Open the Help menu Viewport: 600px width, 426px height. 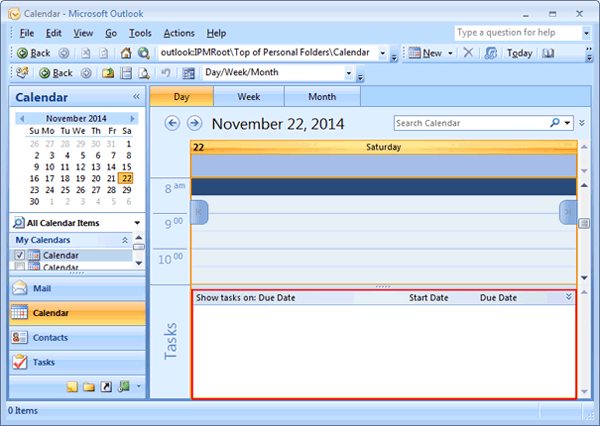coord(216,33)
